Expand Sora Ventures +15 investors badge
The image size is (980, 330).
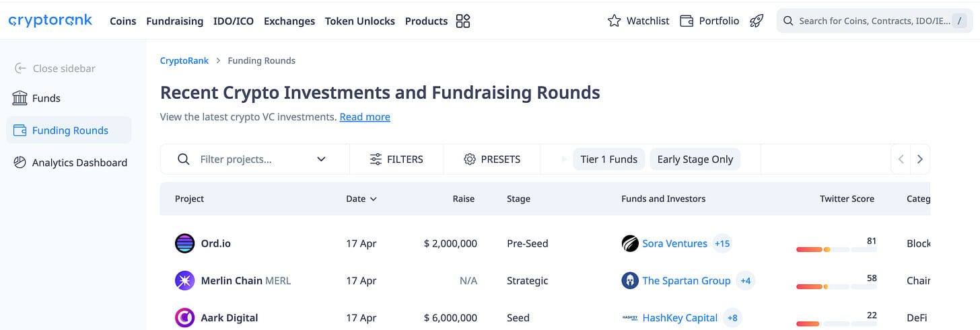[722, 243]
